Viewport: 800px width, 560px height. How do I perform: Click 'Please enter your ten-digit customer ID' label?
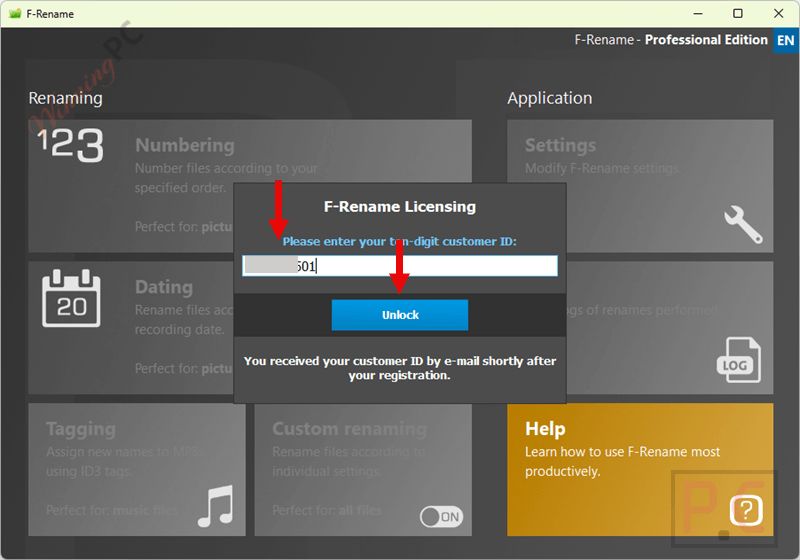(x=399, y=241)
